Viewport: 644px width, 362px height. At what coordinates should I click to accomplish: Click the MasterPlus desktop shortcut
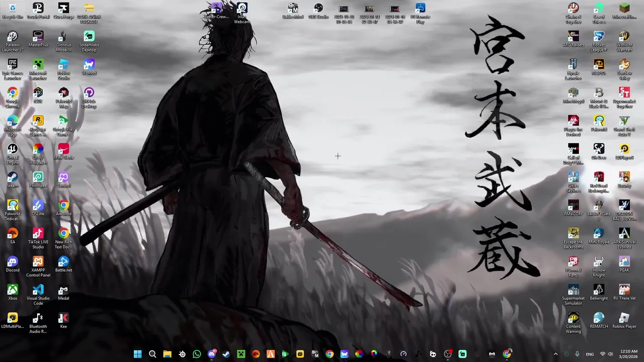[x=38, y=39]
